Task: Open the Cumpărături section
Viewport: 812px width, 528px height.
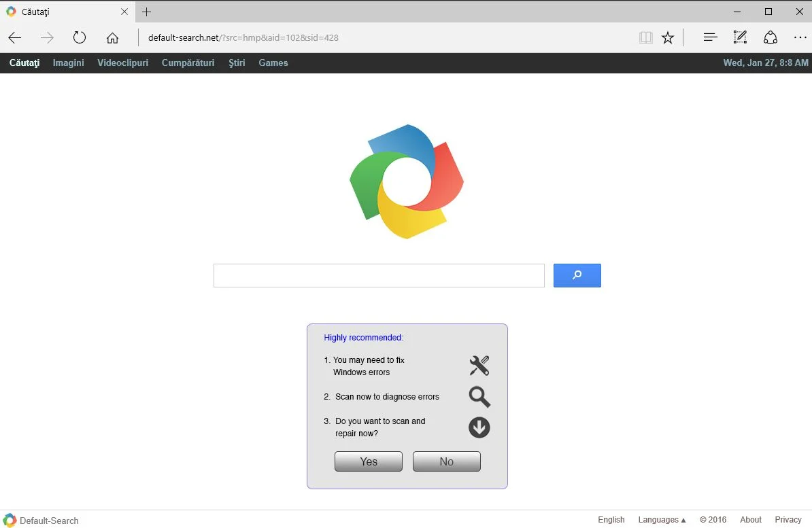Action: [x=188, y=63]
